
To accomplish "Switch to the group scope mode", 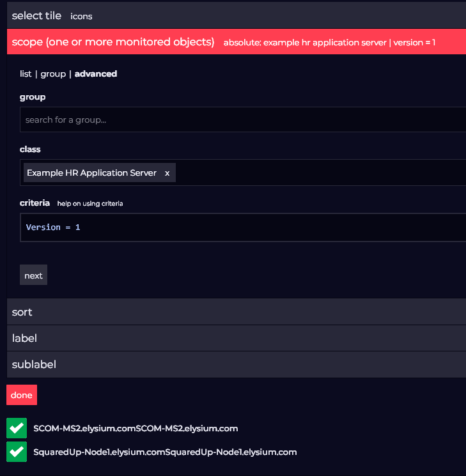I will tap(53, 74).
